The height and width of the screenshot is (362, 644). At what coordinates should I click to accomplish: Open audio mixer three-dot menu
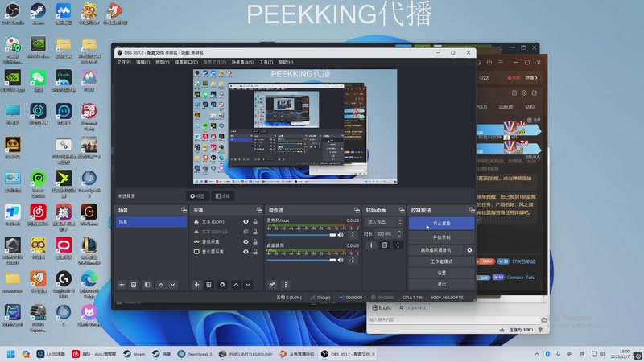[286, 285]
